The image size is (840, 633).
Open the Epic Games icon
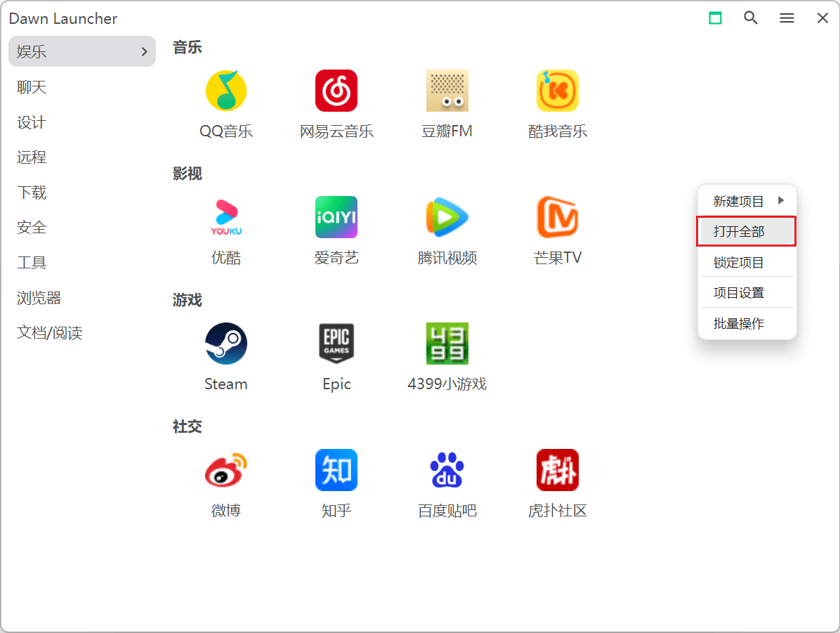point(336,344)
